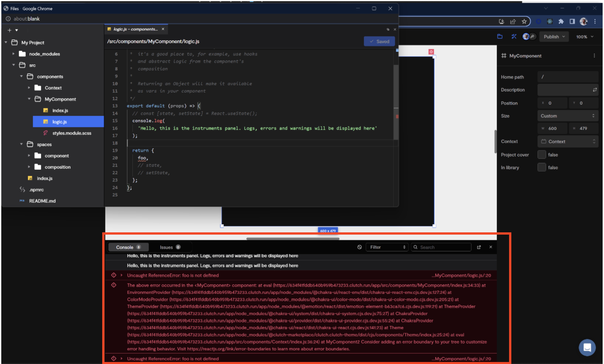Click the Publish button

pos(554,36)
